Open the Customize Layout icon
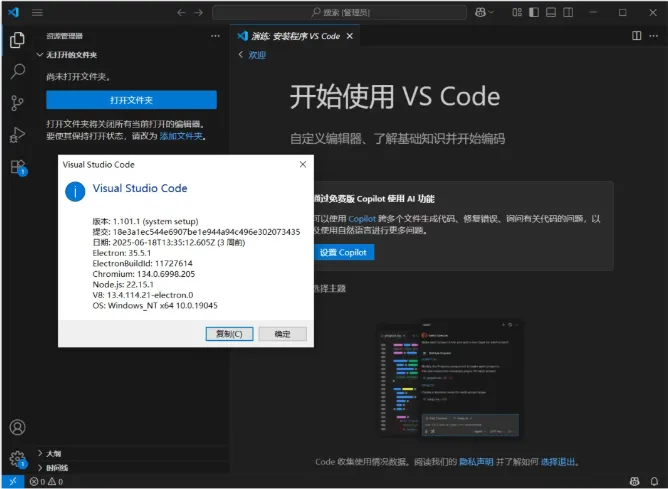Image resolution: width=668 pixels, height=489 pixels. click(x=517, y=12)
